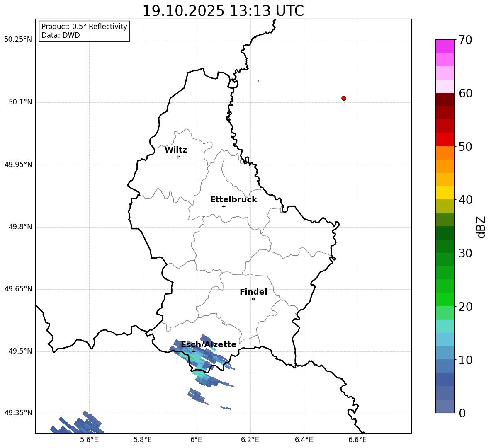491x448 pixels.
Task: Pick the dark green colorbar band near 30
Action: click(x=445, y=246)
